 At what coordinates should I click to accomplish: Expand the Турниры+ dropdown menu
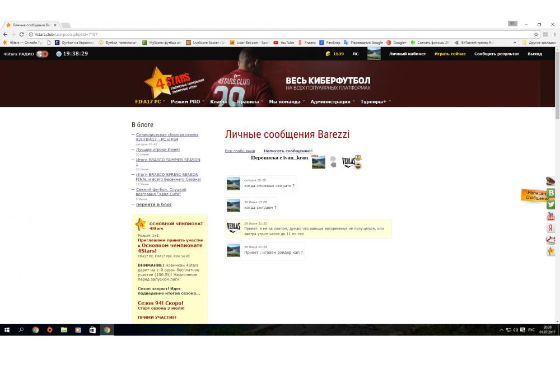375,102
